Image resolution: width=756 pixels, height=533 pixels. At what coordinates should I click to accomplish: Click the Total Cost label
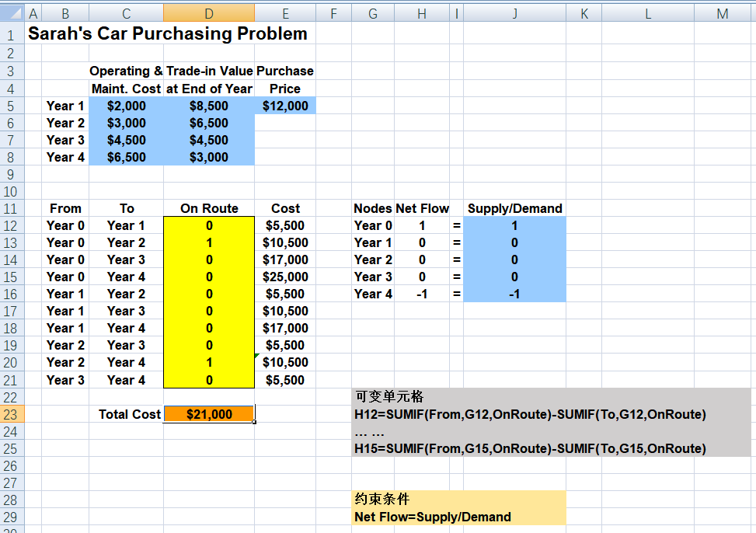click(129, 414)
